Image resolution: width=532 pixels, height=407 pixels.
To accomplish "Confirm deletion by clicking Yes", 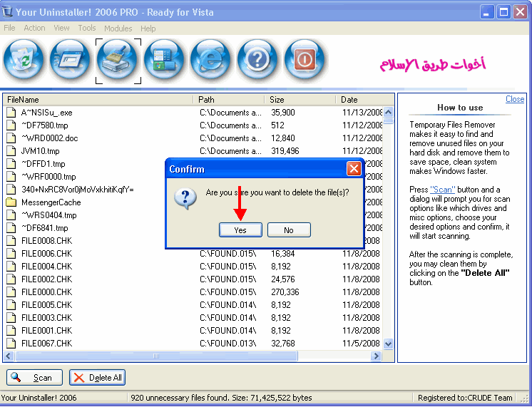I will pyautogui.click(x=240, y=230).
